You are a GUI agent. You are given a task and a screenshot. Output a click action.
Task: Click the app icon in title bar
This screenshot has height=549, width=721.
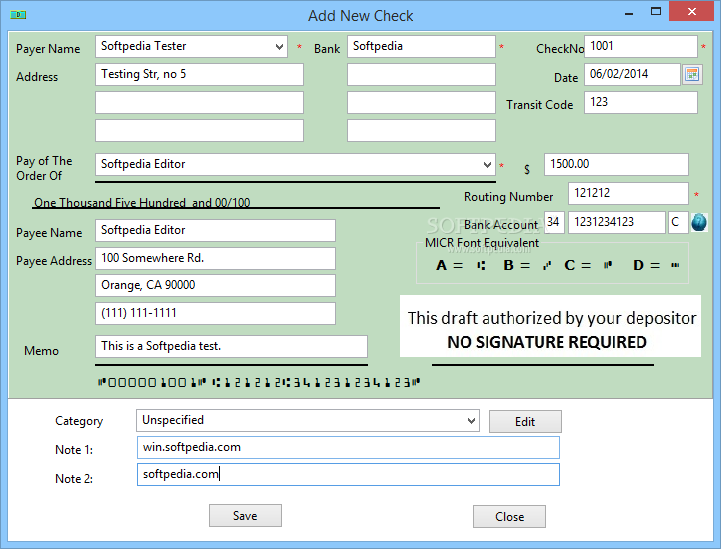18,15
